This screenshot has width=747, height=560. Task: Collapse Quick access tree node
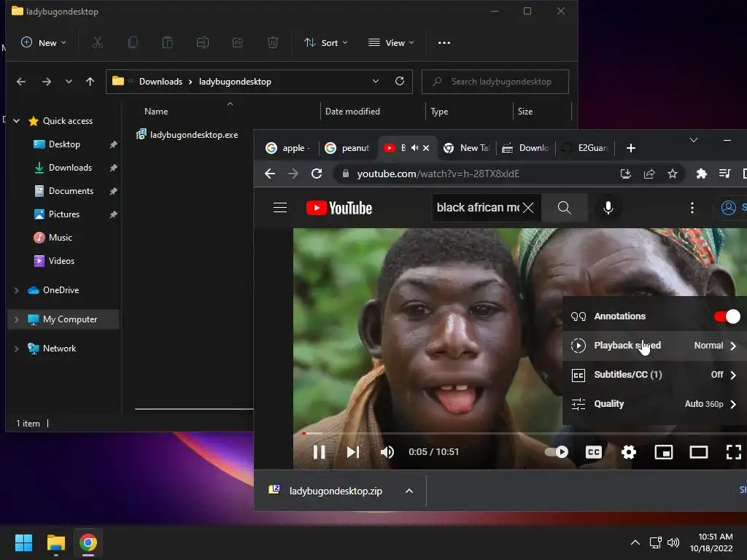[x=17, y=121]
